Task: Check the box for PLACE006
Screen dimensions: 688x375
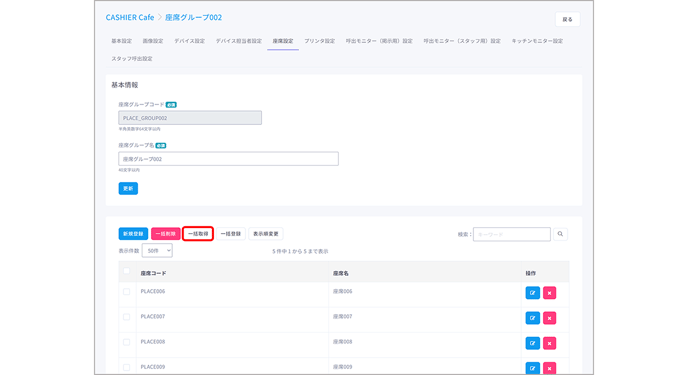Action: pos(126,292)
